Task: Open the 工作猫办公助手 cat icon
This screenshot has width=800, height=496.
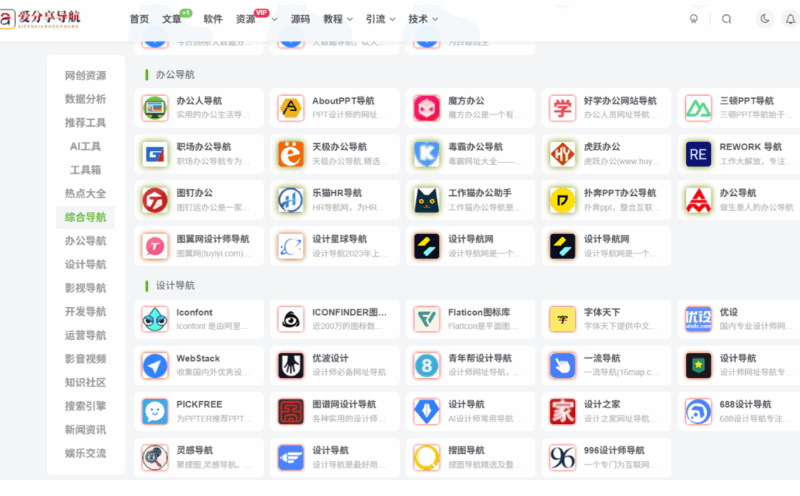Action: pos(427,200)
